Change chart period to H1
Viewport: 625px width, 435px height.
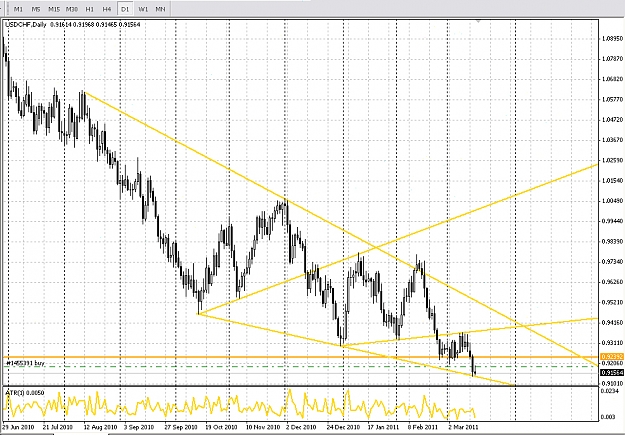pos(90,9)
